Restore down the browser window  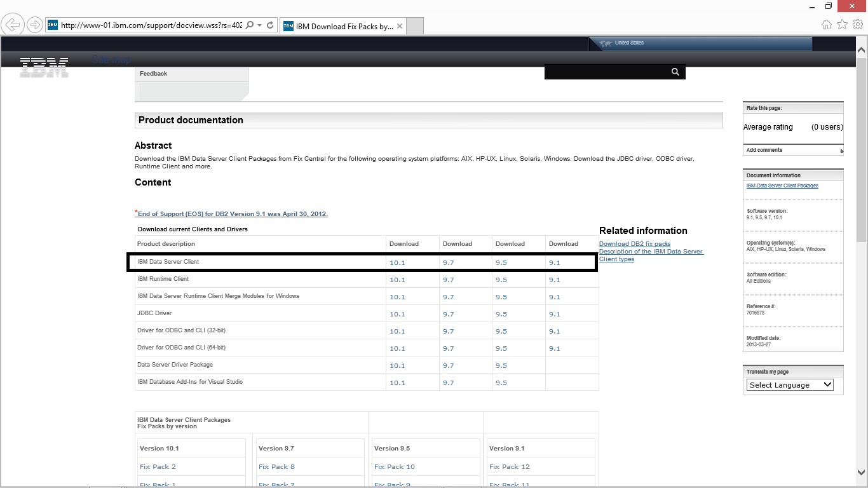(x=829, y=6)
